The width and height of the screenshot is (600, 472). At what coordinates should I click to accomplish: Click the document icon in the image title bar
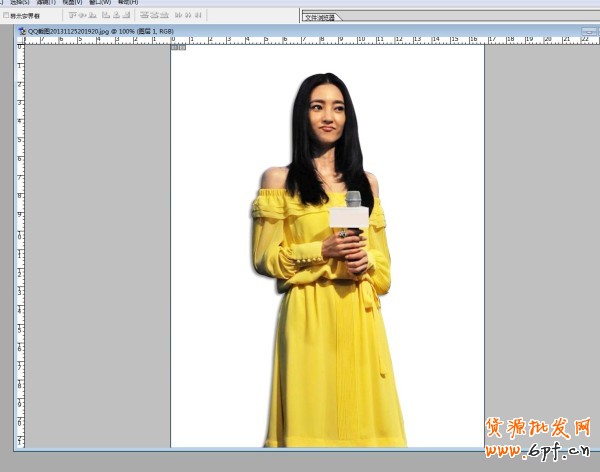[x=20, y=31]
